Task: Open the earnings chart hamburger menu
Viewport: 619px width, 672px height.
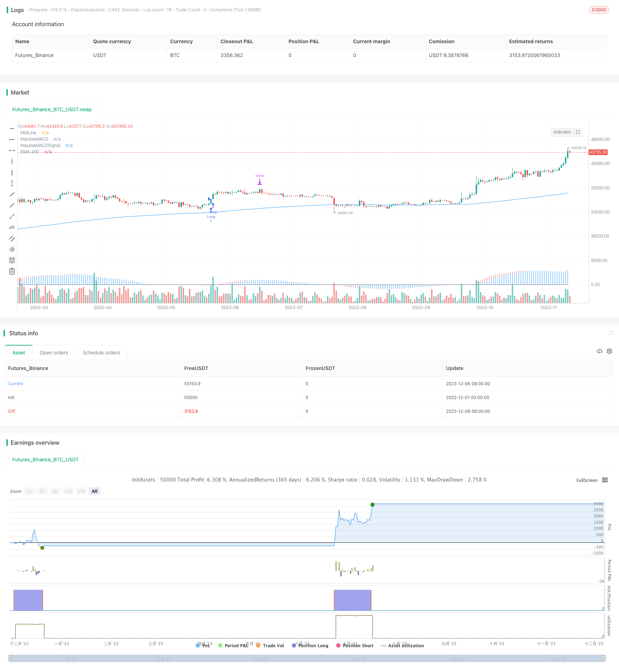Action: point(605,480)
